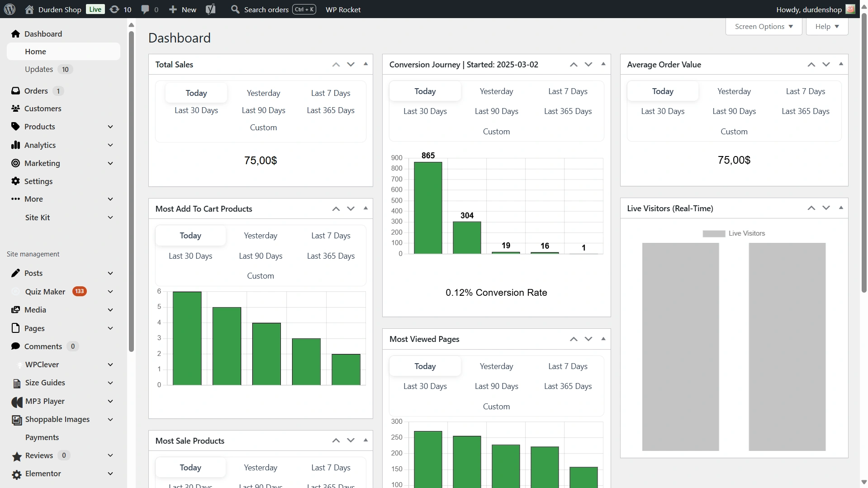
Task: Move Average Order Value widget up
Action: [811, 64]
